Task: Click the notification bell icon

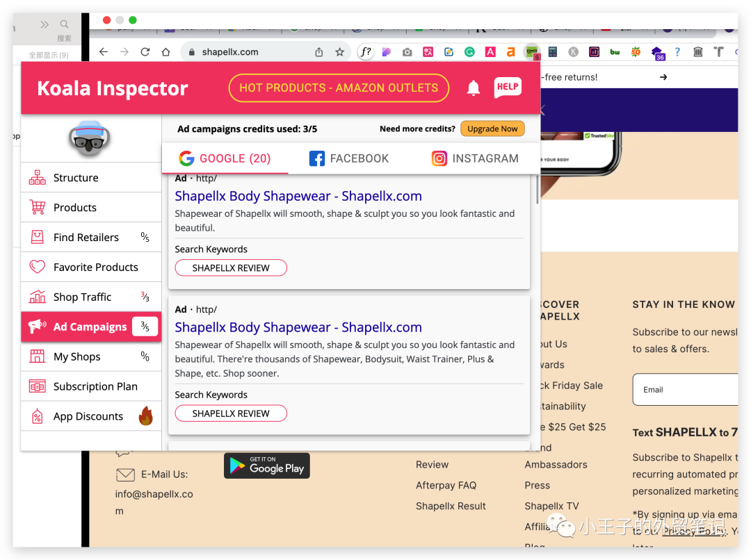Action: tap(474, 88)
